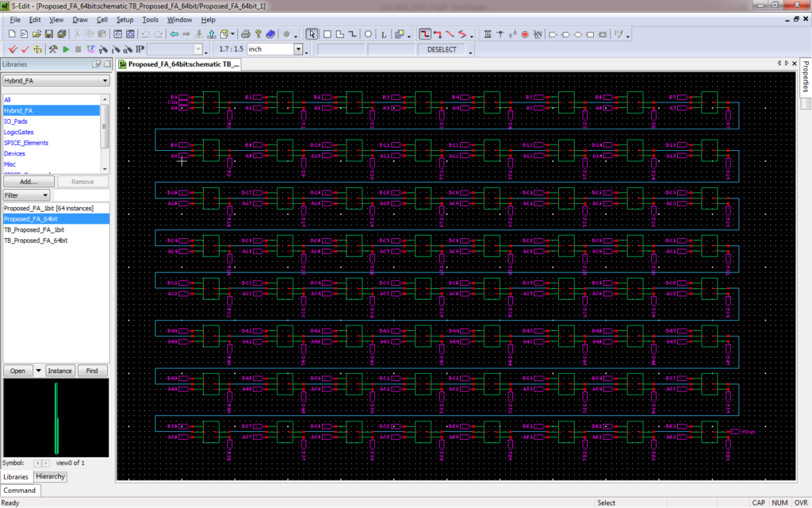Open the Hybrid_FA library dropdown
This screenshot has height=508, width=812.
pyautogui.click(x=107, y=79)
